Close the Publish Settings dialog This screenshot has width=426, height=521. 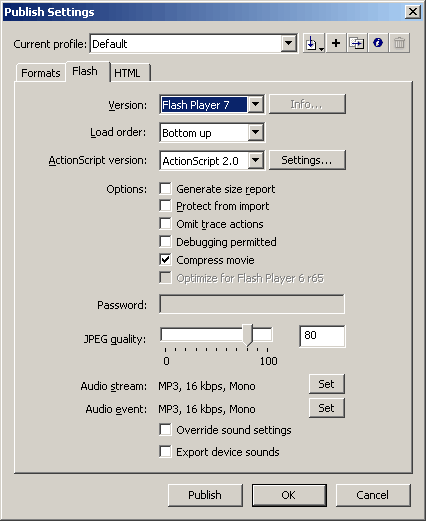[412, 12]
